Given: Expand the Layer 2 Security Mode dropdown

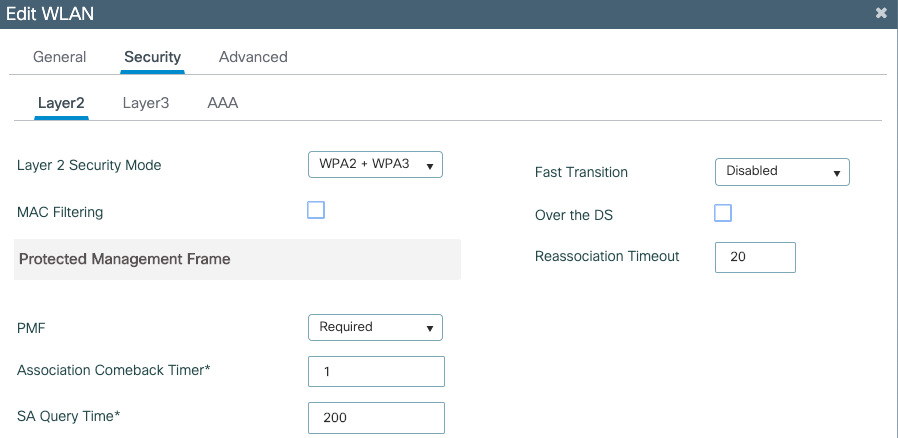Looking at the screenshot, I should 375,165.
